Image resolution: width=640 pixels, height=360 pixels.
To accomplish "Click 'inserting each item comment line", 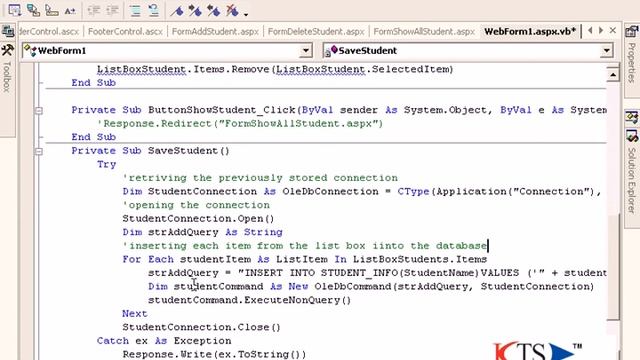I will pyautogui.click(x=305, y=246).
